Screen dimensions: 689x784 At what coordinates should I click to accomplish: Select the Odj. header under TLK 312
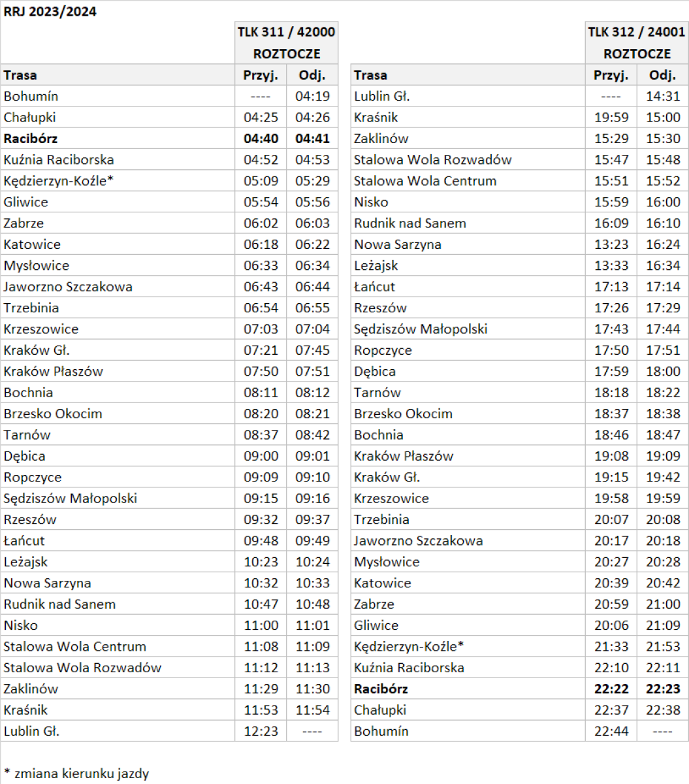(662, 75)
